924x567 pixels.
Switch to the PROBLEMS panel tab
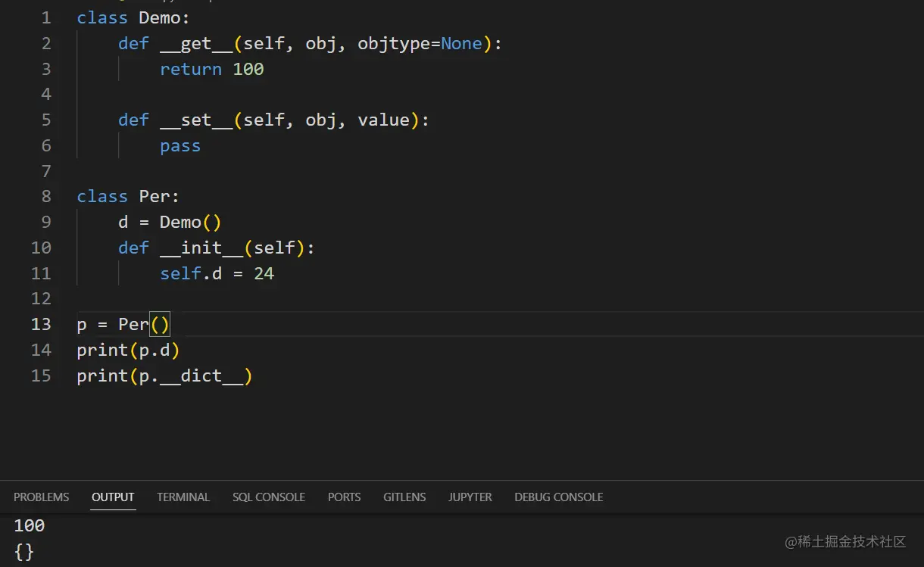[x=41, y=497]
